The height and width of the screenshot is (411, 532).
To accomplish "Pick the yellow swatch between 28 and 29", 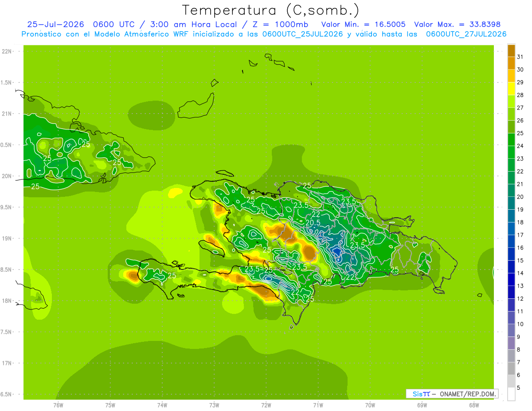I will (511, 89).
